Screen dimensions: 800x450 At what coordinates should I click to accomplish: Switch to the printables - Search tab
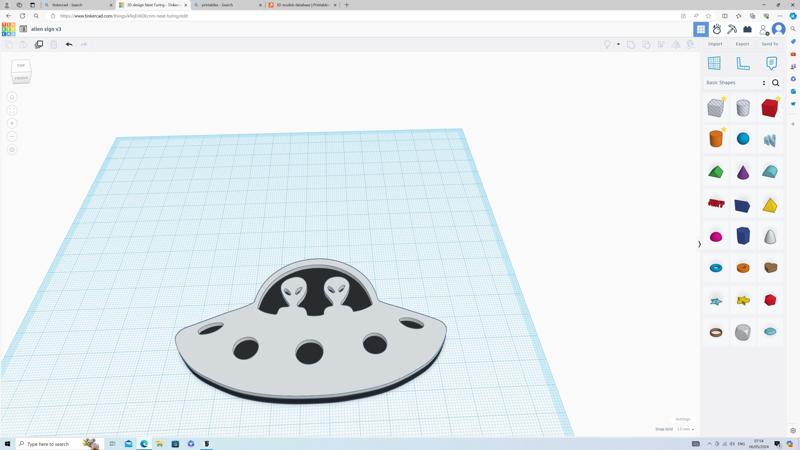228,5
